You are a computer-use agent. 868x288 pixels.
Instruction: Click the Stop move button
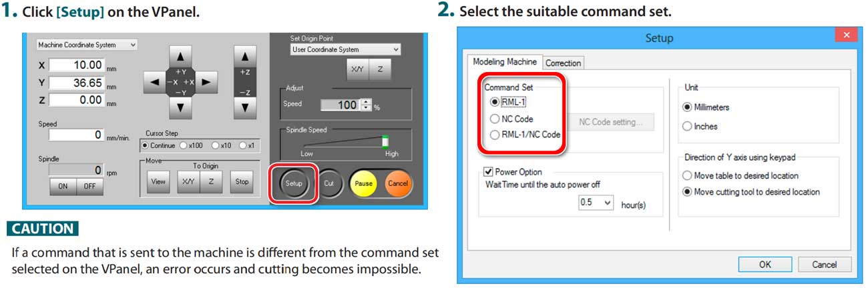242,181
